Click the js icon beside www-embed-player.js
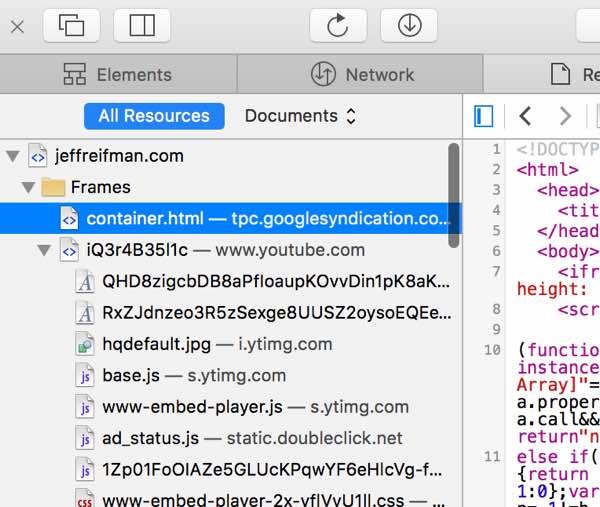600x507 pixels. point(85,407)
